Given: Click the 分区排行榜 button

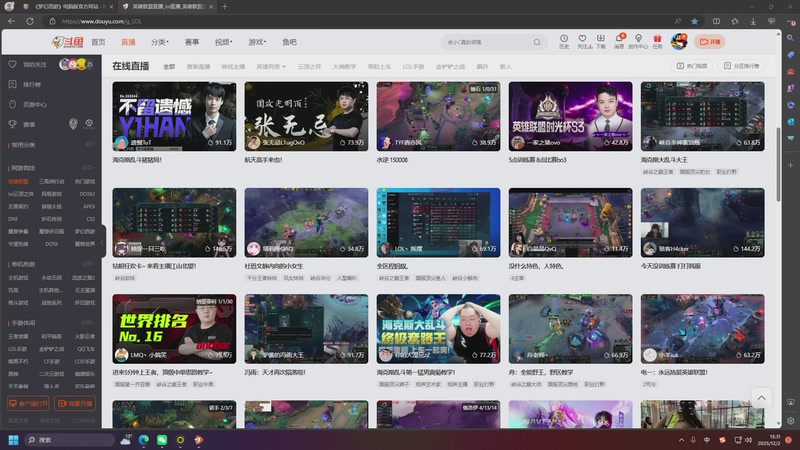Looking at the screenshot, I should (741, 66).
